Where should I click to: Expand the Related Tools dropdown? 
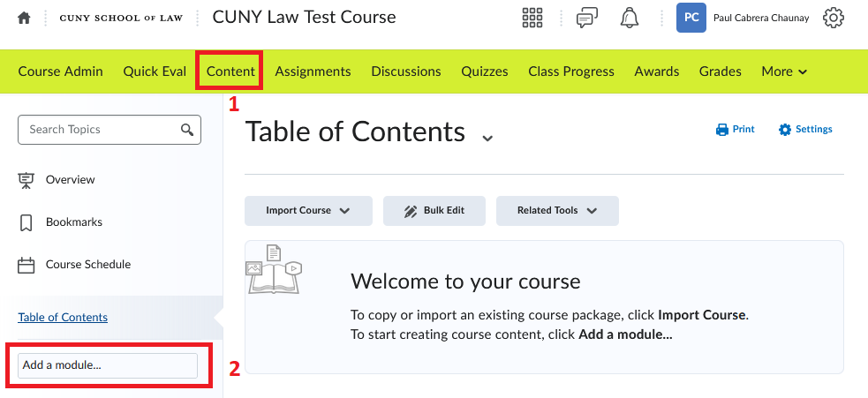[x=557, y=211]
